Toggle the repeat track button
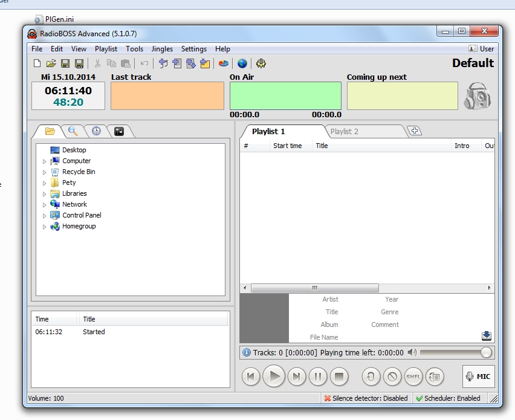The height and width of the screenshot is (420, 515). [x=371, y=376]
